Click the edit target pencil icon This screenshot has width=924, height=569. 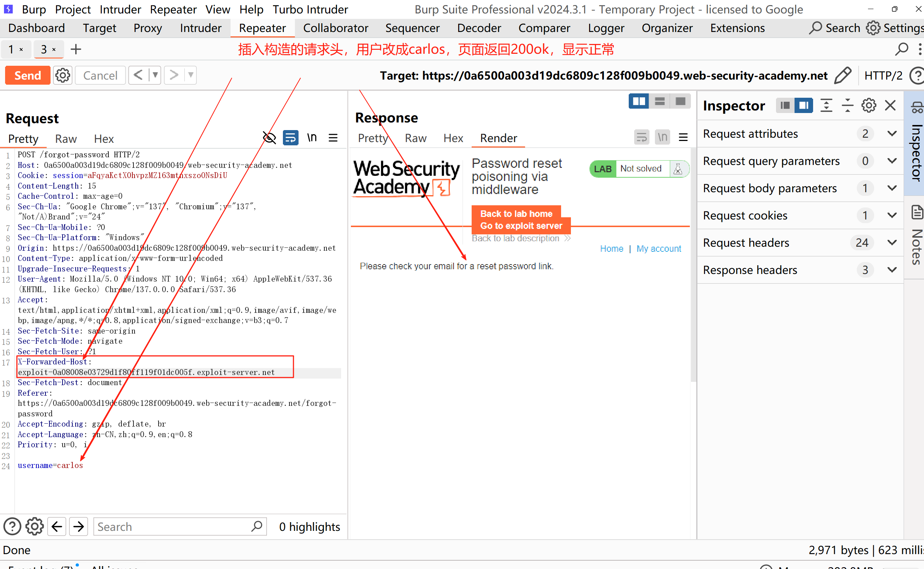(843, 76)
